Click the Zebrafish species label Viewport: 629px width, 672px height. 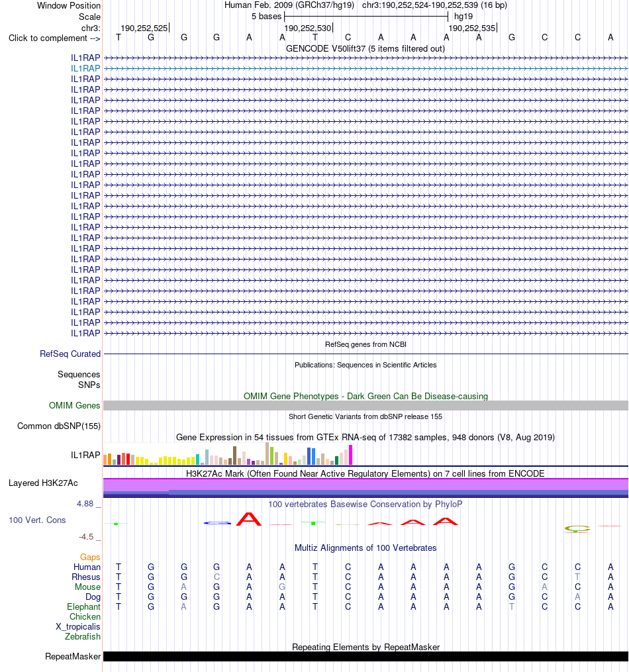click(x=82, y=636)
